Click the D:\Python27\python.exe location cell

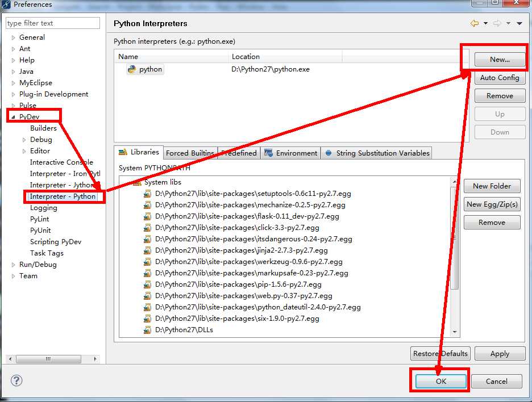(x=271, y=69)
